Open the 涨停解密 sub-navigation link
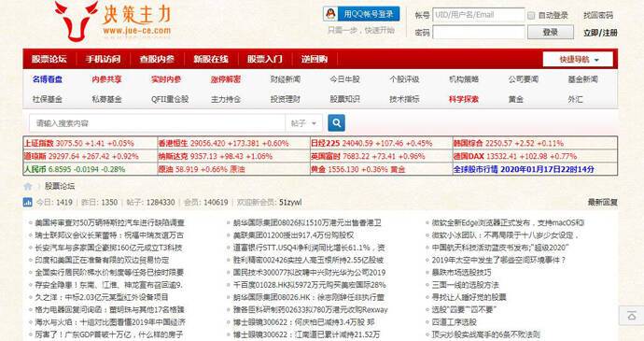 [226, 79]
